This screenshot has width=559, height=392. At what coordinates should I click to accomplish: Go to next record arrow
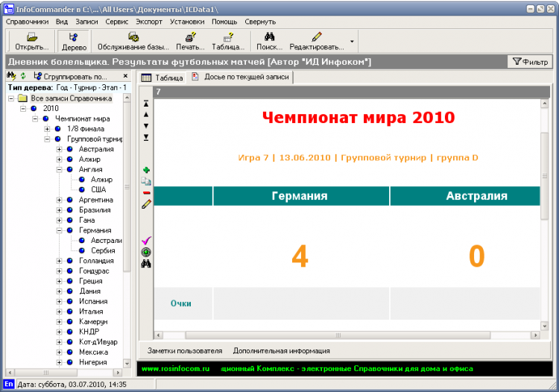click(146, 126)
